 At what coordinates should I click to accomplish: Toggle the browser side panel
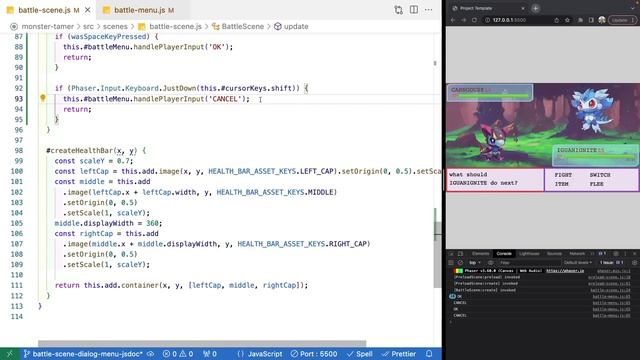pos(591,20)
